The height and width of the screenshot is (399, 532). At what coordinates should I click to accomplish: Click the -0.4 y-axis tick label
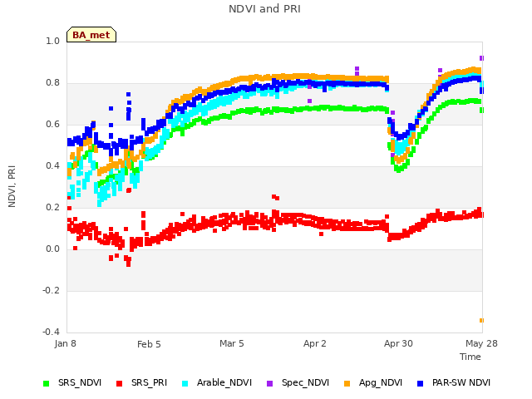click(x=51, y=332)
